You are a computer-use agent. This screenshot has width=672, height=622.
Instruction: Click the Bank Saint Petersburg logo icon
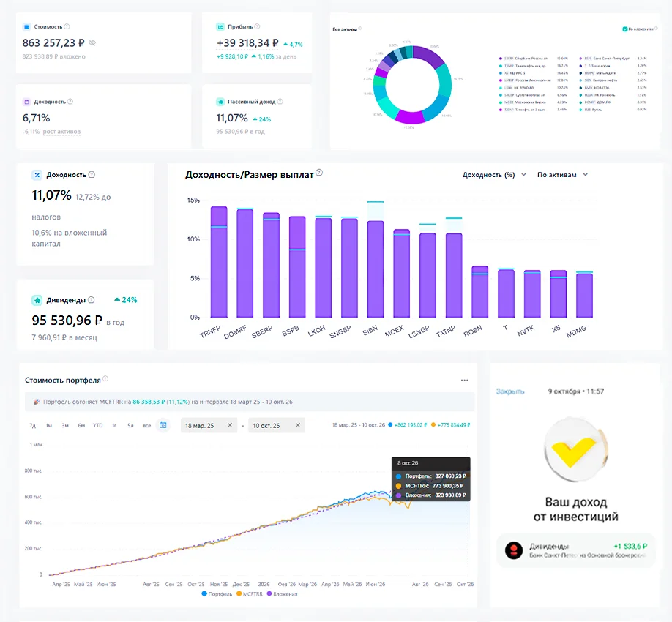pyautogui.click(x=514, y=550)
